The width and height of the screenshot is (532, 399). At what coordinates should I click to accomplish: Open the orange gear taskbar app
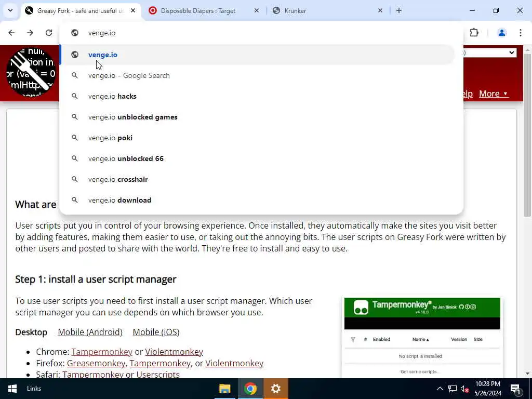pos(276,389)
